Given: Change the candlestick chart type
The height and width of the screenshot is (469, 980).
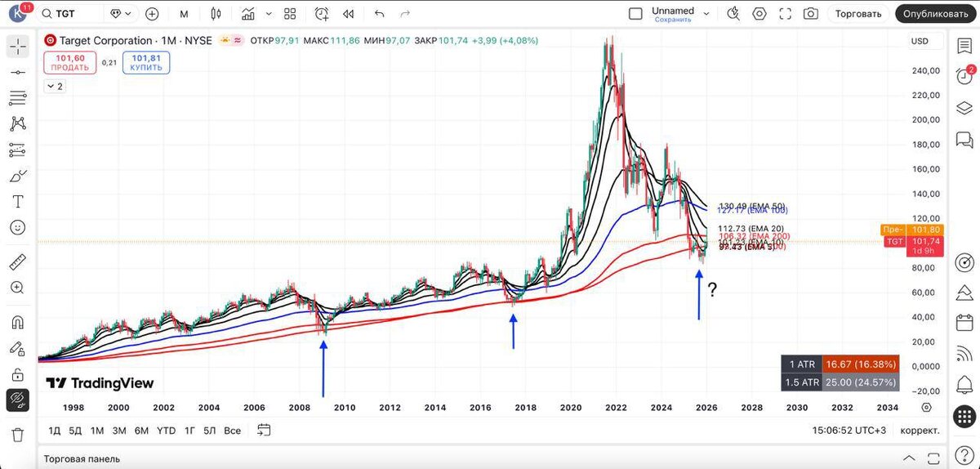Looking at the screenshot, I should [x=216, y=14].
